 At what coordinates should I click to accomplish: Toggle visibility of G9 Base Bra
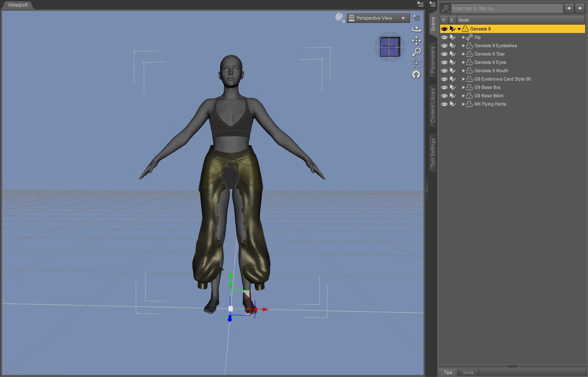(x=444, y=87)
